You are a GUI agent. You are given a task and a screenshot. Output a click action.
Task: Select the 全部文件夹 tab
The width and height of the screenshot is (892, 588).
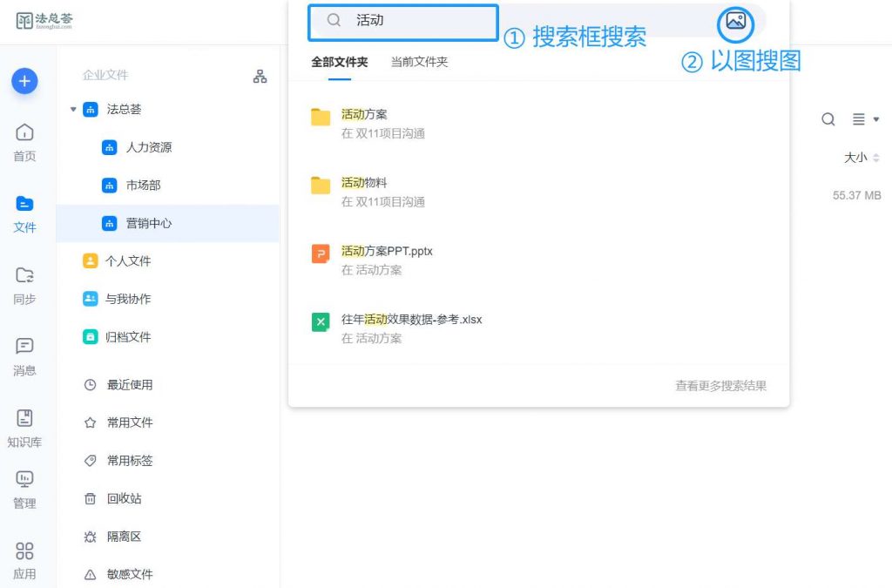pyautogui.click(x=338, y=63)
